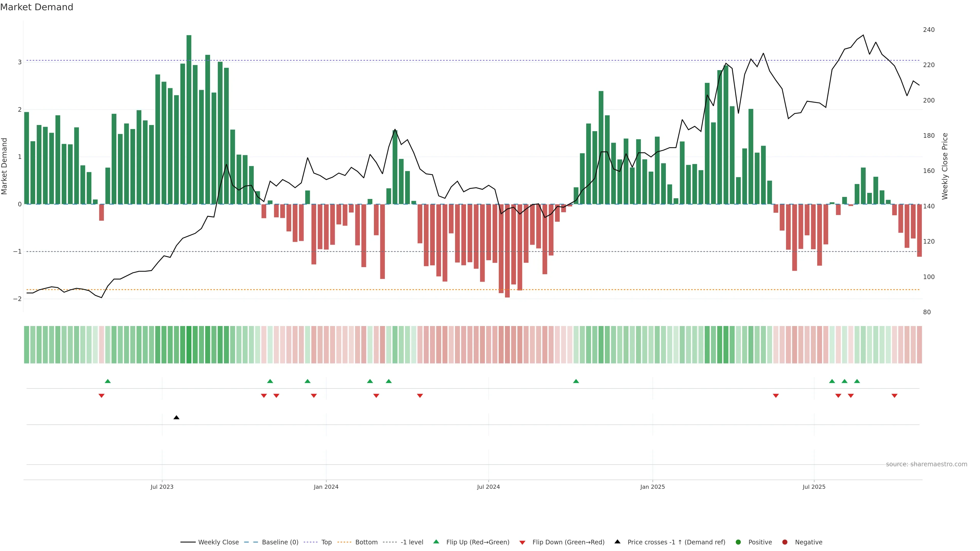Click the Market Demand chart title
This screenshot has width=980, height=551.
[36, 7]
